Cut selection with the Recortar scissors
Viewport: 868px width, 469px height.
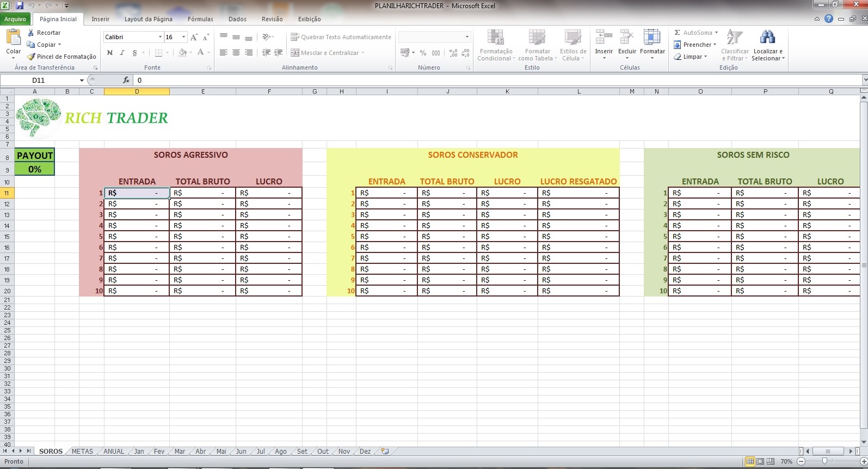pos(31,33)
